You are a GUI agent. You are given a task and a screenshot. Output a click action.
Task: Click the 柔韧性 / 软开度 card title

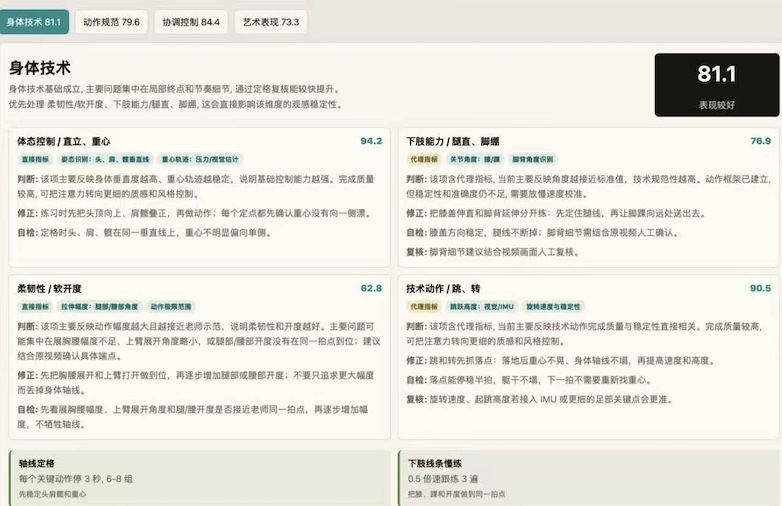click(49, 289)
